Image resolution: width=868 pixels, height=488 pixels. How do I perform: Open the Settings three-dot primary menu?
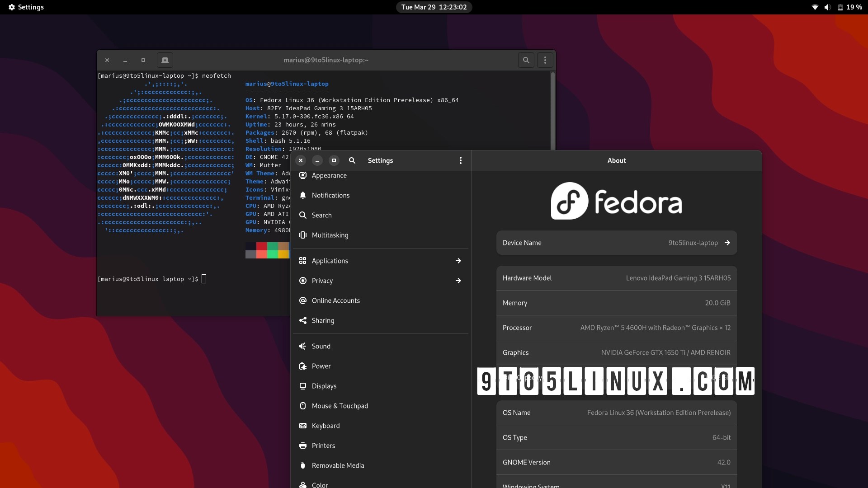click(460, 160)
